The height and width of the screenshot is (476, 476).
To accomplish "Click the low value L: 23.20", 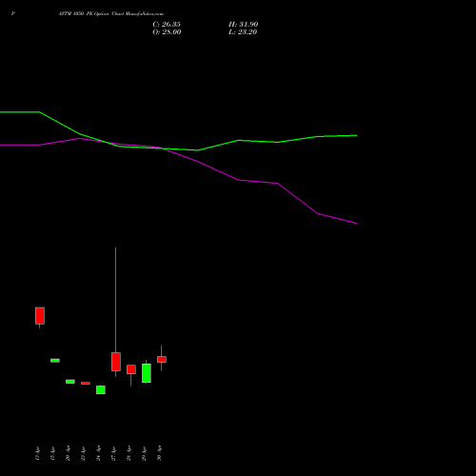I will coord(243,32).
